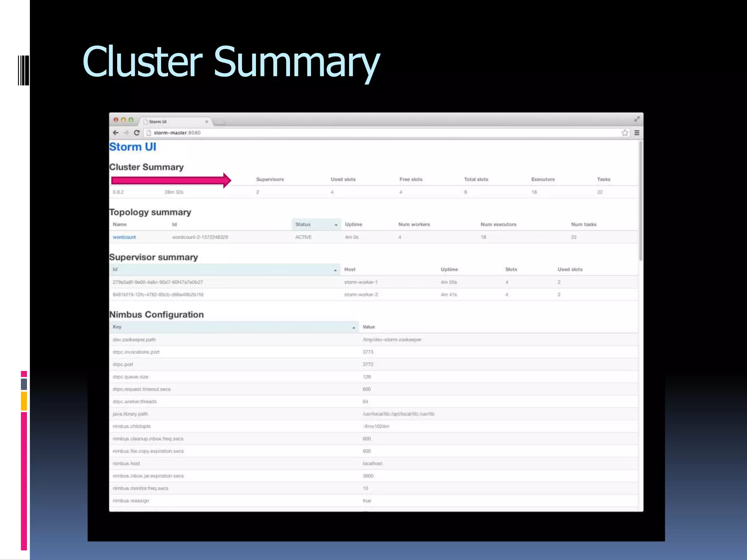
Task: Sort supervisors by Id column
Action: 225,269
